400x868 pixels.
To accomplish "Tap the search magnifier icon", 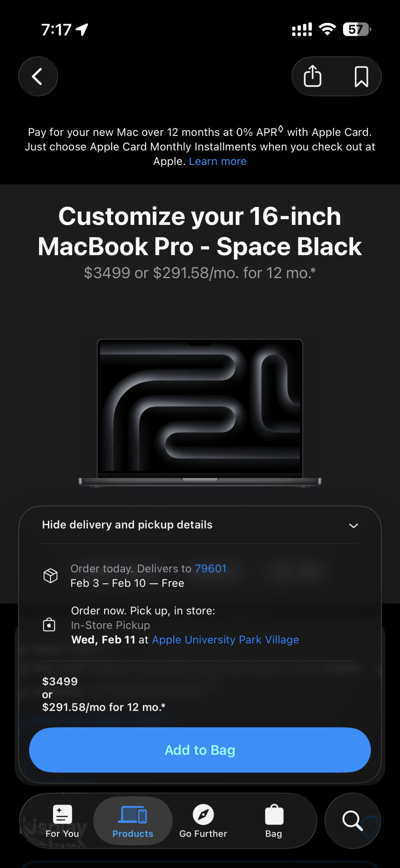I will pyautogui.click(x=352, y=821).
